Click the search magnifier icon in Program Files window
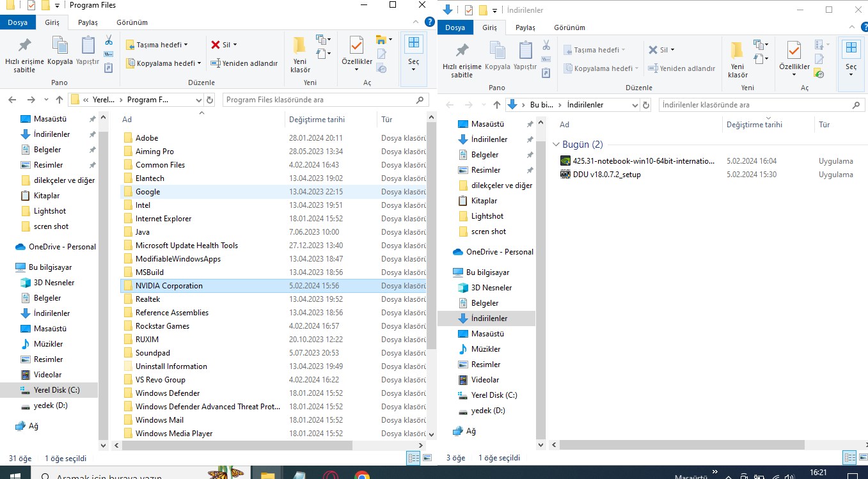 click(x=420, y=100)
